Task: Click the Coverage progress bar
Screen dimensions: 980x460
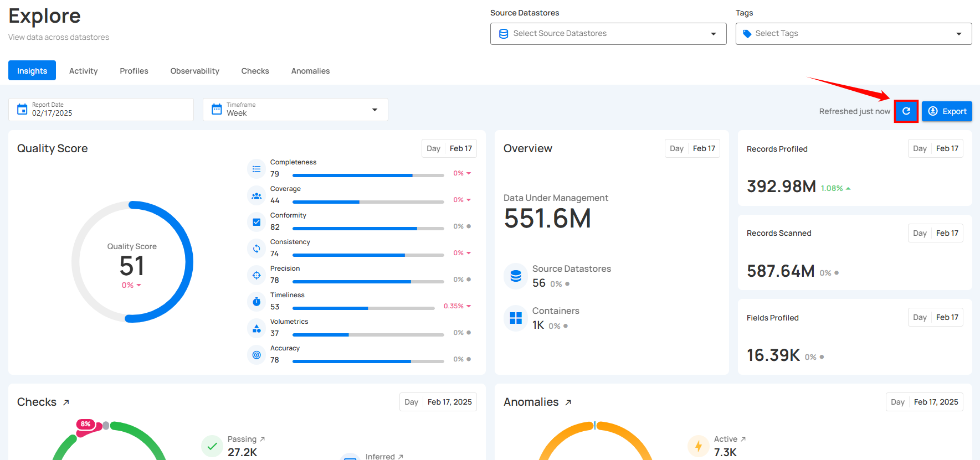Action: click(368, 202)
